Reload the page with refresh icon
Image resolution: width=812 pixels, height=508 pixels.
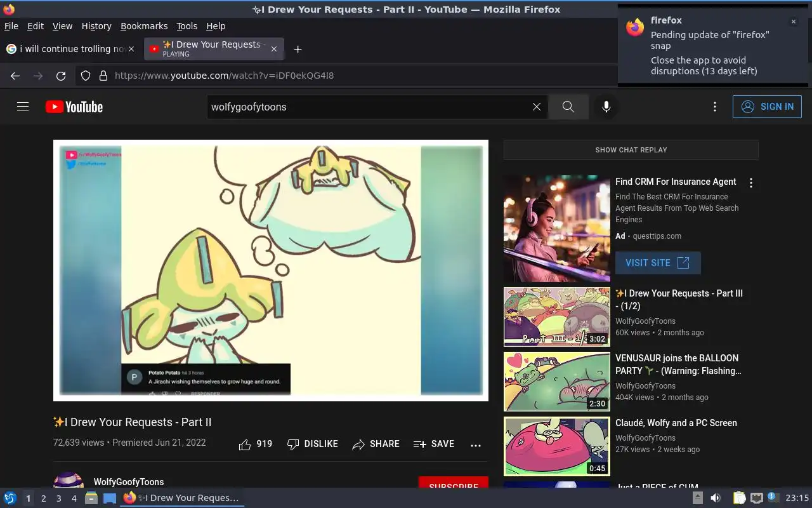[x=61, y=76]
